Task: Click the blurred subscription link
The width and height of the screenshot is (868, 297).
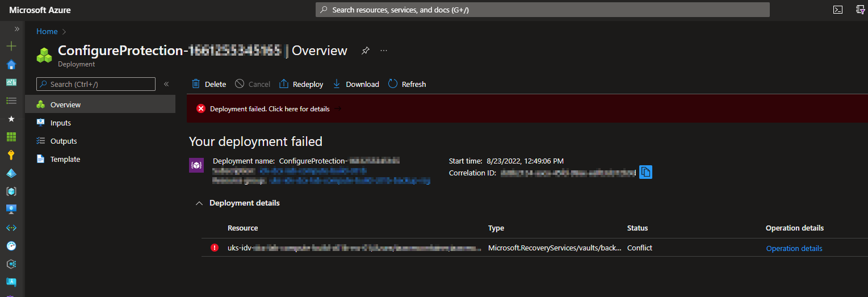Action: (313, 170)
